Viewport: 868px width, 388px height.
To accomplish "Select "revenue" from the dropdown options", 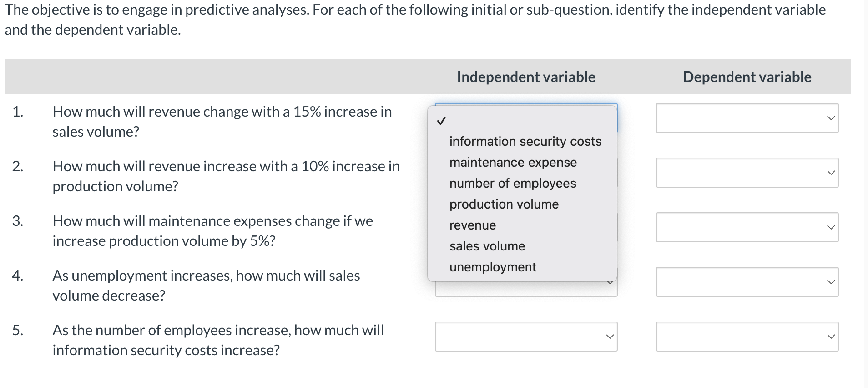I will tap(472, 225).
